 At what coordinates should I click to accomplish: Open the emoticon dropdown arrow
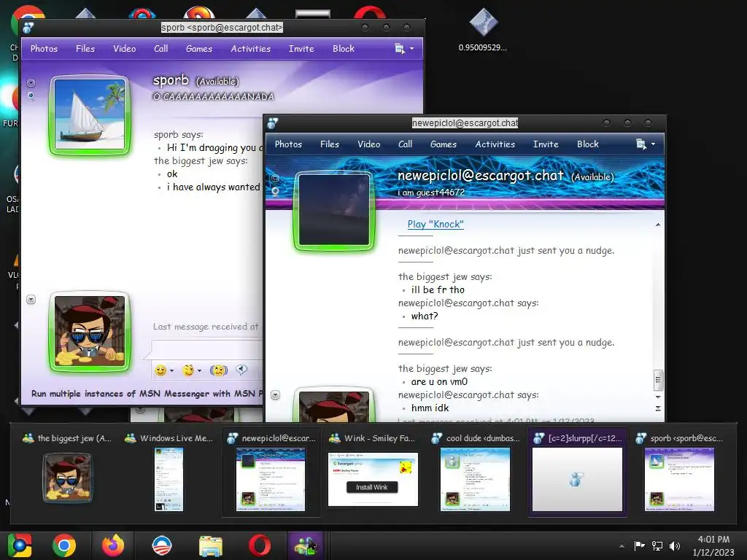click(172, 370)
